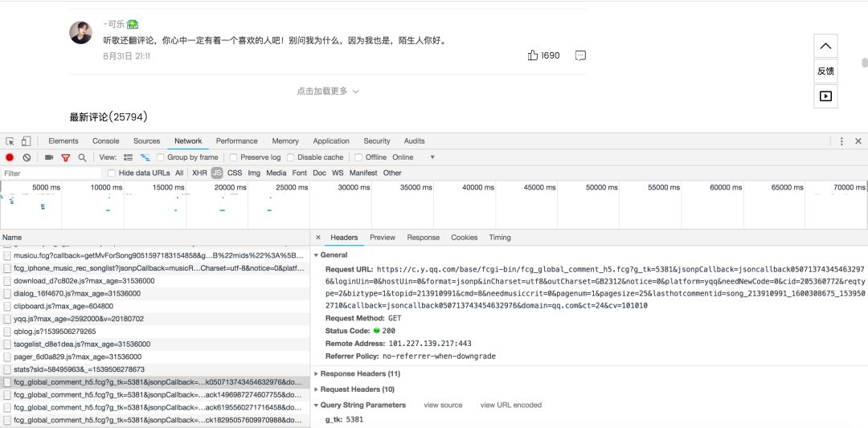Toggle the Offline checkbox
Screen dimensions: 868x428
tap(358, 157)
